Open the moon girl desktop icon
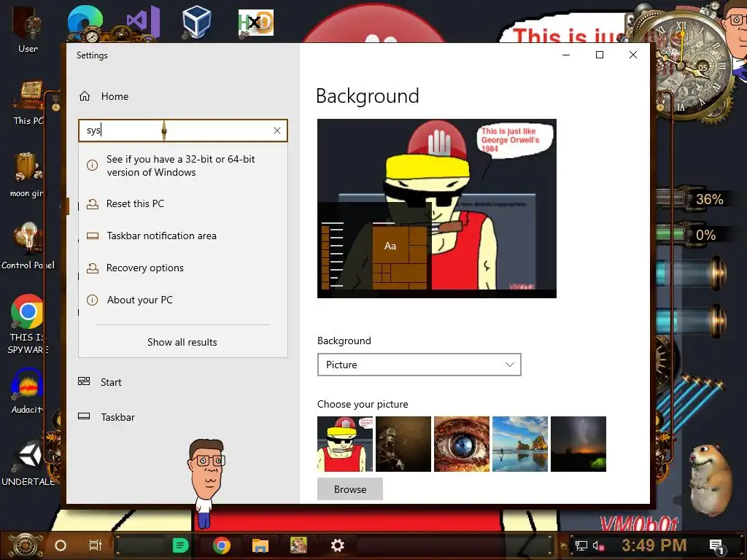Viewport: 747px width, 560px height. click(27, 174)
